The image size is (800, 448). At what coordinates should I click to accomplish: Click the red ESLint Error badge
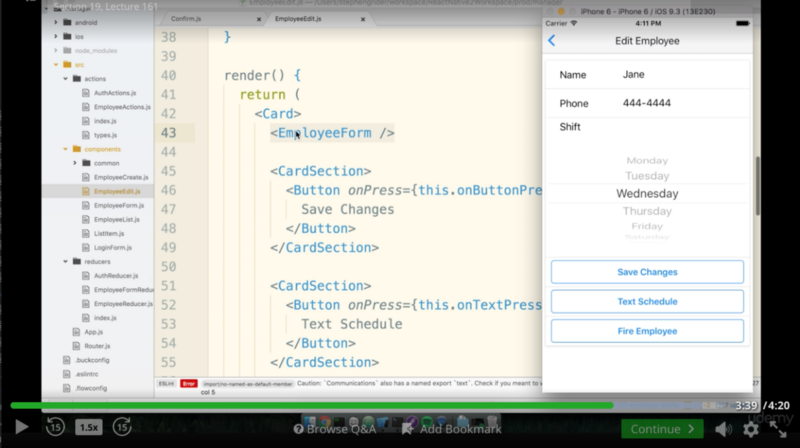tap(187, 383)
